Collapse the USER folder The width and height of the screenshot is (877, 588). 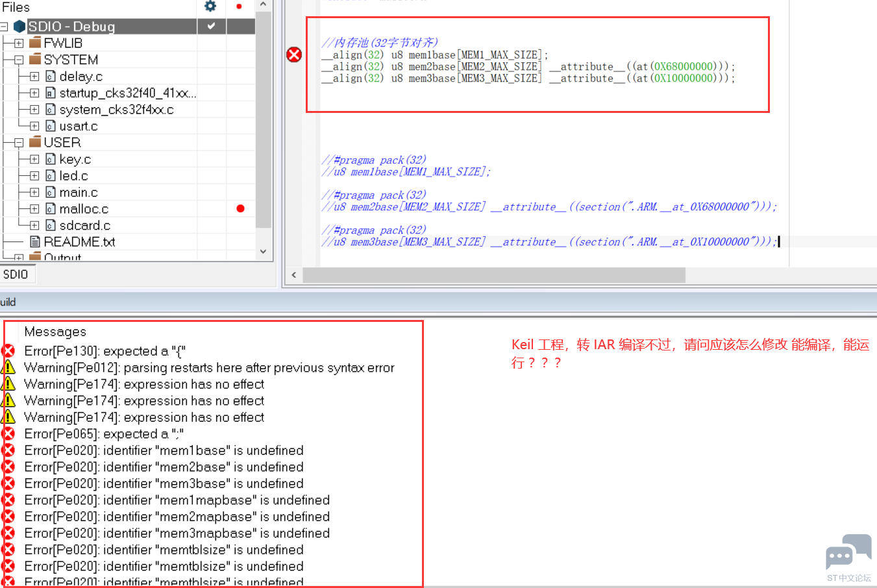tap(19, 142)
